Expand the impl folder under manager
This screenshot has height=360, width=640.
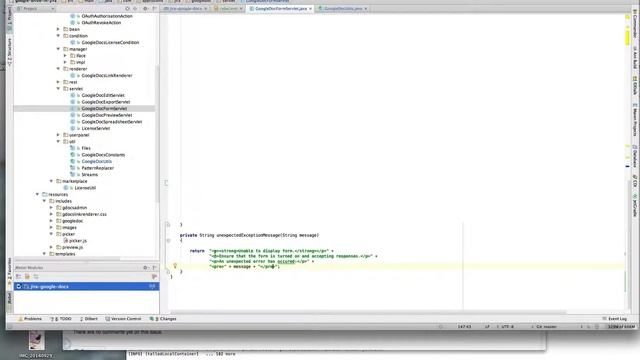pyautogui.click(x=65, y=62)
